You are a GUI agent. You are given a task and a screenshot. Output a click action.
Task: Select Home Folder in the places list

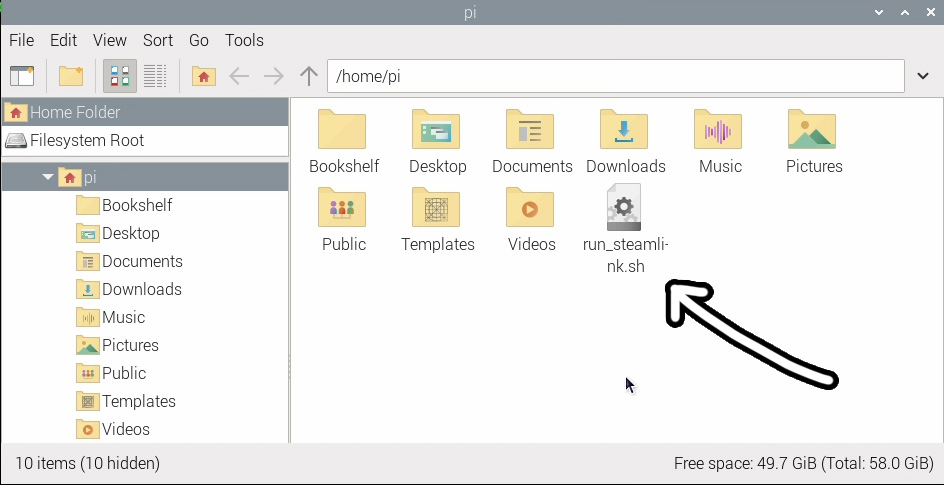74,112
